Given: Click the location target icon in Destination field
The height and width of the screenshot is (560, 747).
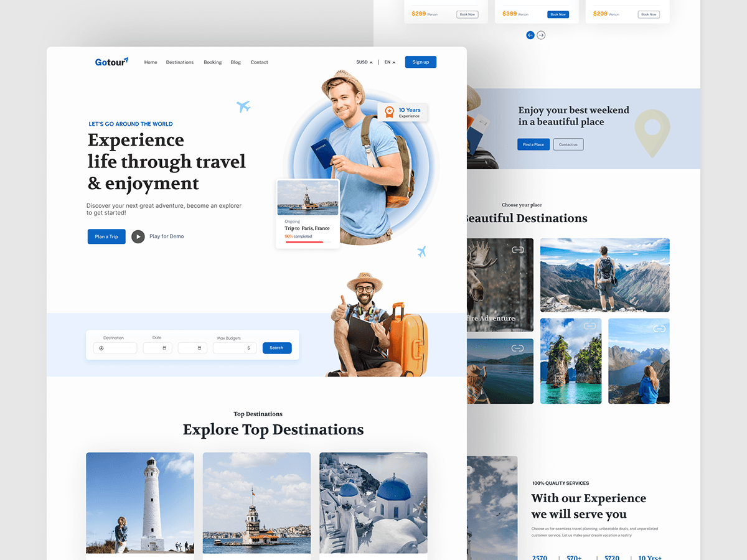Looking at the screenshot, I should (101, 348).
